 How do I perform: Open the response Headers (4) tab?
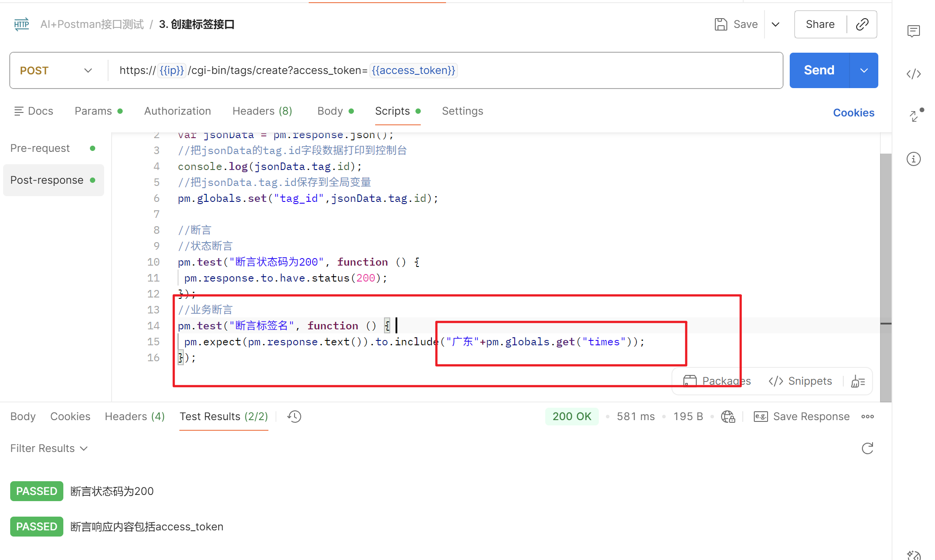pos(135,417)
